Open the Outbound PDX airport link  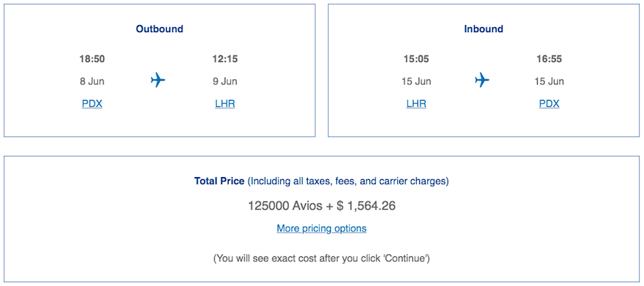(92, 104)
